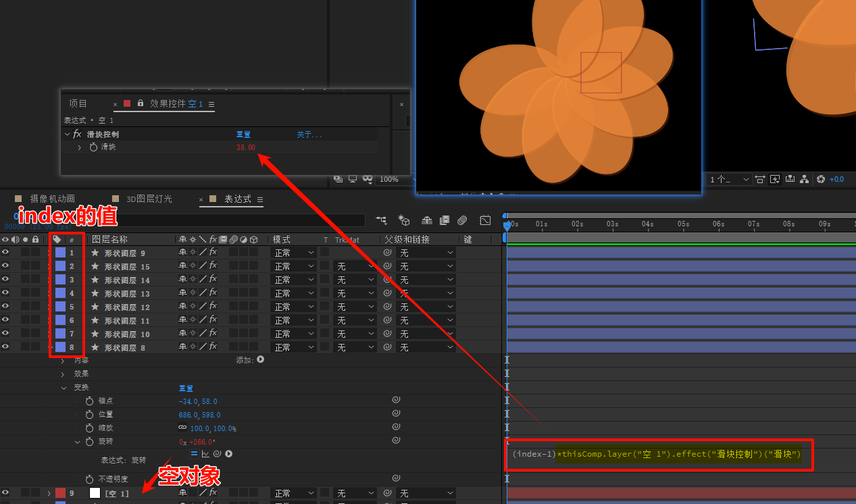Toggle the rotation stopwatch for 旋转

pyautogui.click(x=89, y=441)
